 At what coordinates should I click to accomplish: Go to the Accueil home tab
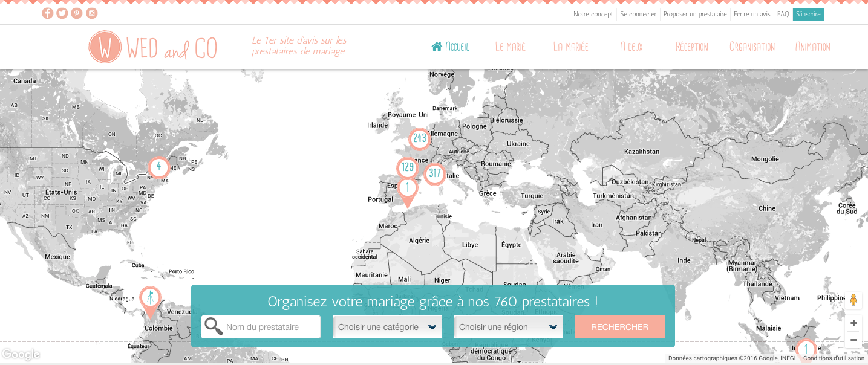point(450,47)
